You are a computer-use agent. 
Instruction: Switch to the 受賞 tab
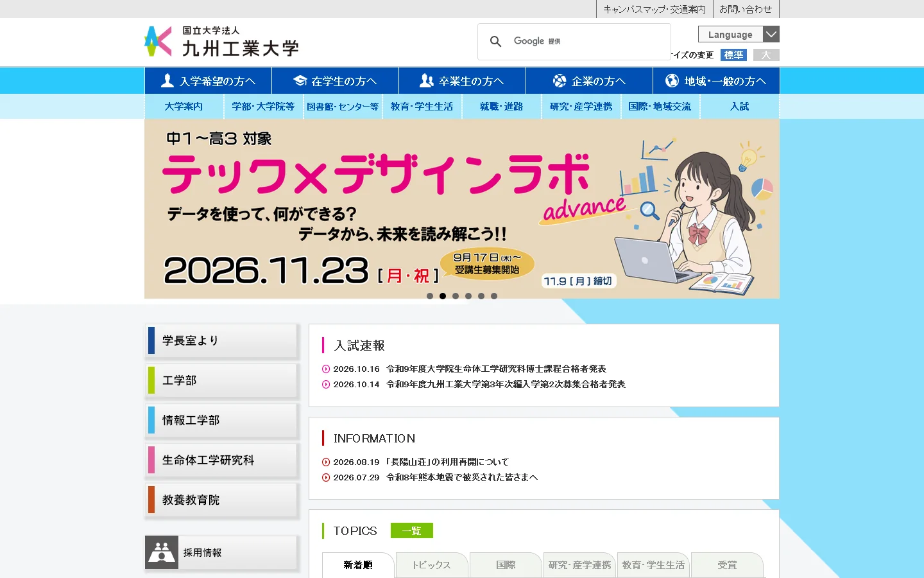[727, 565]
